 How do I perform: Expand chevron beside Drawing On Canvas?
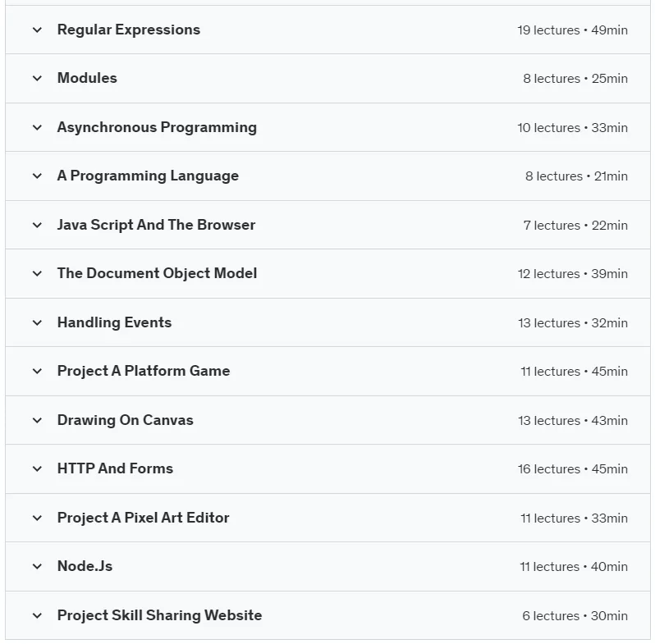pos(37,421)
